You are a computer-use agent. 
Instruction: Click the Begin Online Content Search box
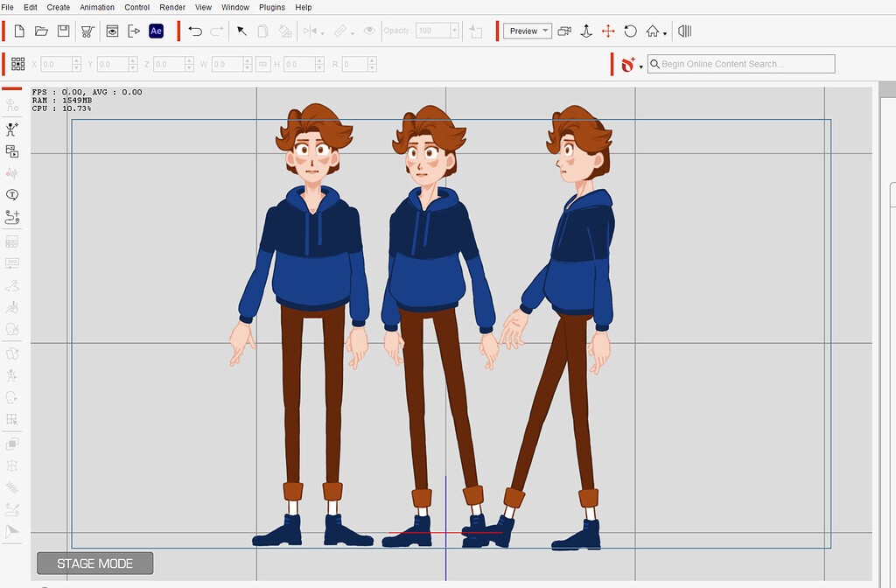tap(741, 64)
